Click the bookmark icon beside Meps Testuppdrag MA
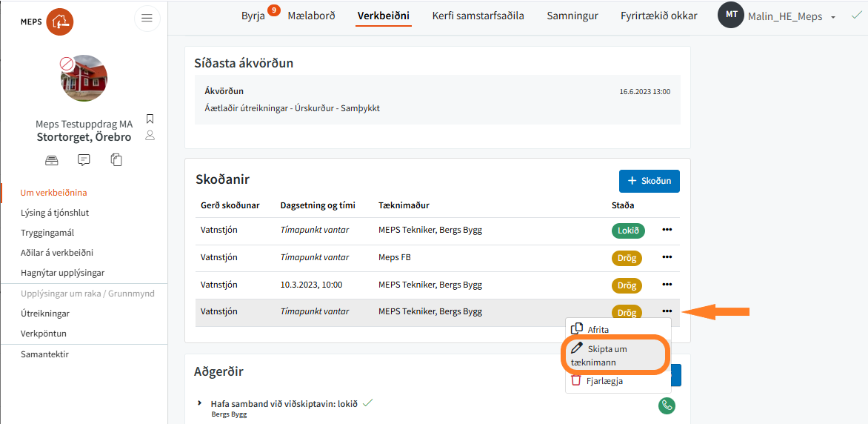The width and height of the screenshot is (868, 424). click(150, 119)
